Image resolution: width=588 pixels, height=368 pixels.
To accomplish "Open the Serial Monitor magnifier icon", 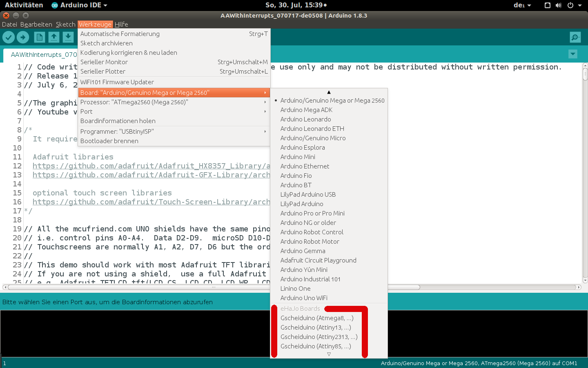I will (x=575, y=37).
